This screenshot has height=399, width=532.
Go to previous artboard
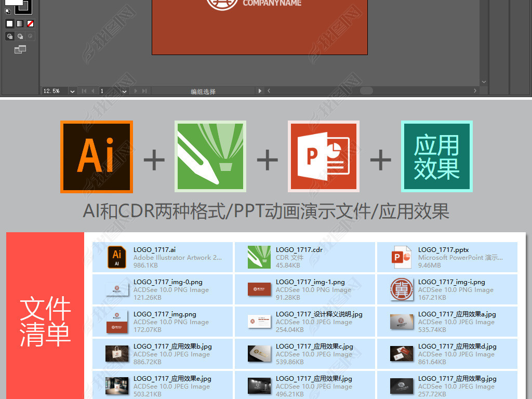92,91
